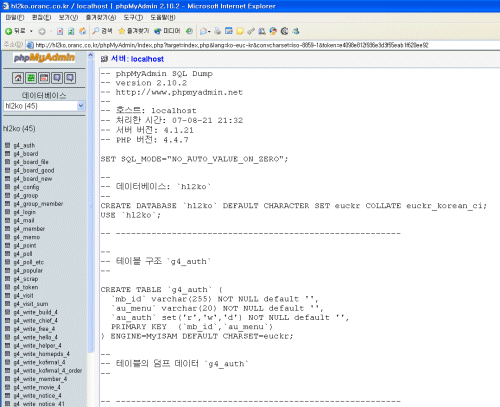Click the address bar URL field

click(x=263, y=45)
